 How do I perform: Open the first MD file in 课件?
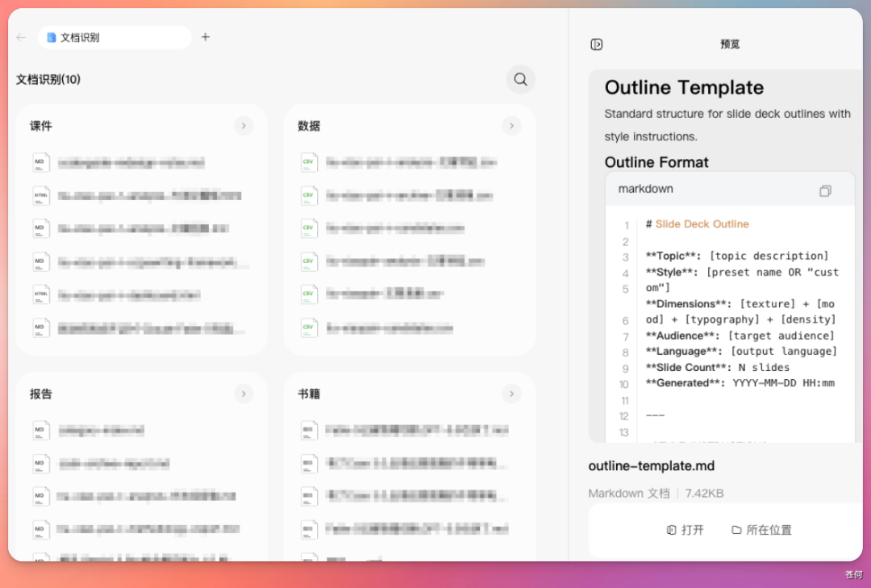142,162
